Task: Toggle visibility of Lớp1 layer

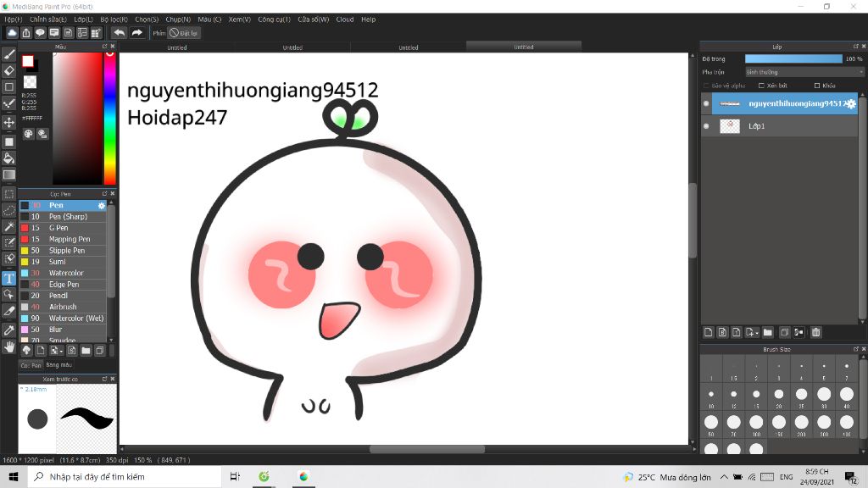Action: 706,126
